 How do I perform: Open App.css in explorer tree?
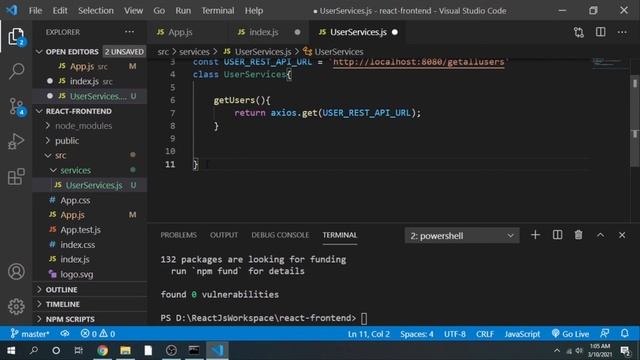pyautogui.click(x=75, y=200)
